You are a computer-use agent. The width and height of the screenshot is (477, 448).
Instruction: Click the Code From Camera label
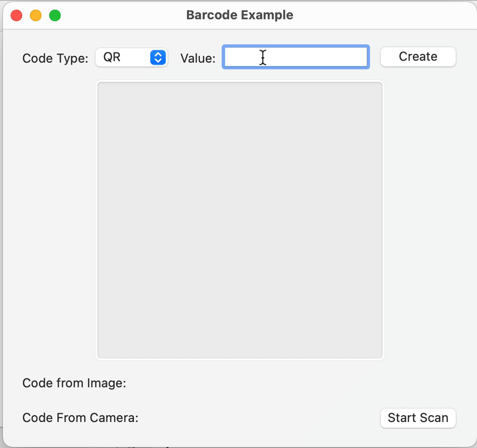pos(80,418)
